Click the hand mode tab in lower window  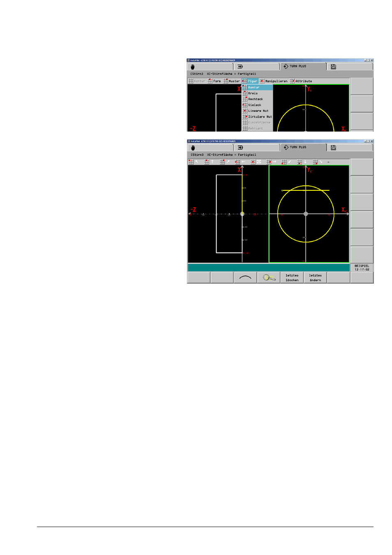(210, 148)
